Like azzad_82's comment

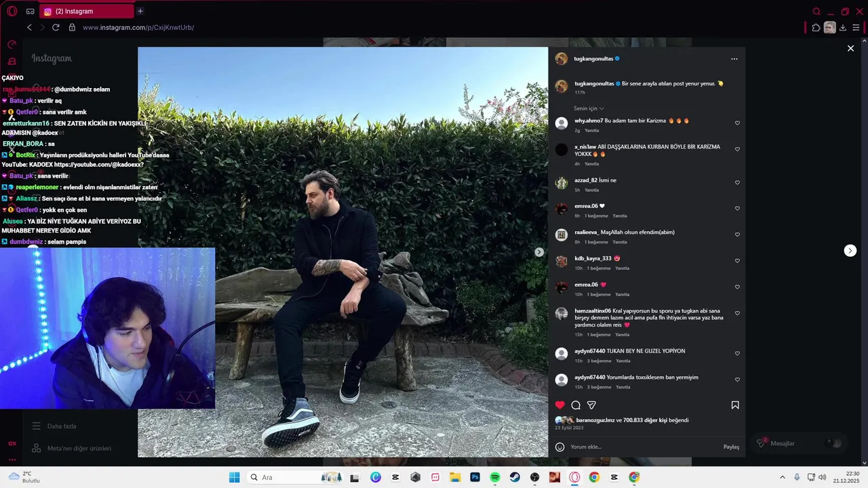[x=737, y=182]
